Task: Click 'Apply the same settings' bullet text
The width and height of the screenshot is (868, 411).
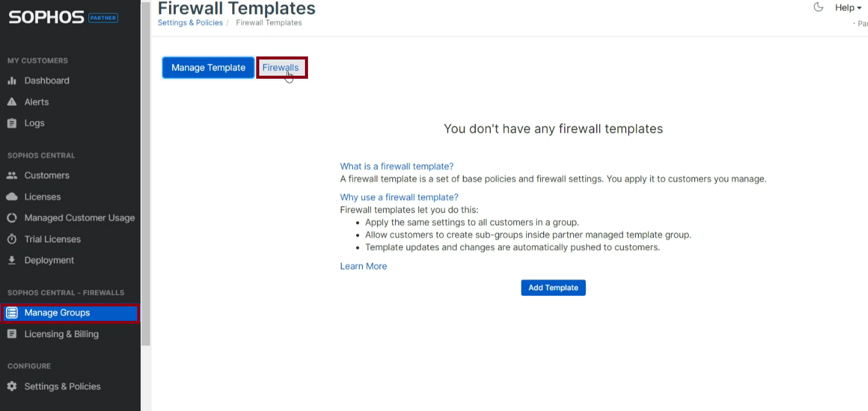Action: pyautogui.click(x=472, y=222)
